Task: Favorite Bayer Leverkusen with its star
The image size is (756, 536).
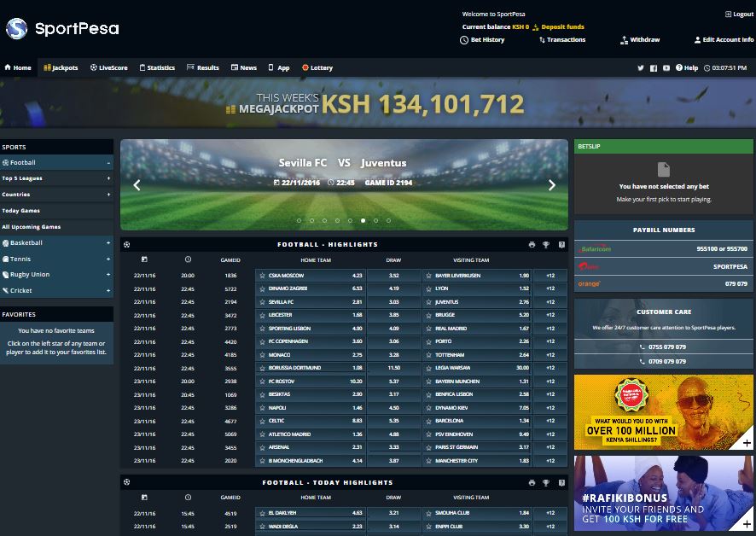Action: (x=428, y=276)
